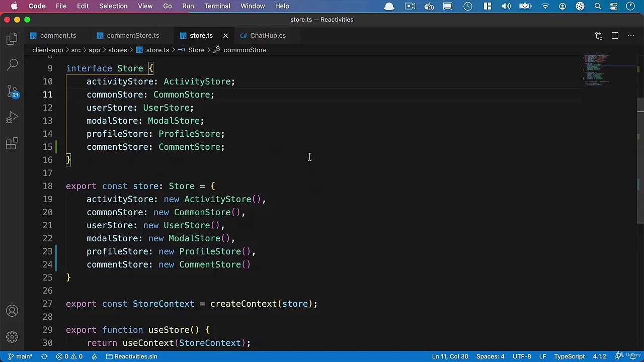Open the errors and warnings problems indicator
The height and width of the screenshot is (362, 644).
click(69, 356)
